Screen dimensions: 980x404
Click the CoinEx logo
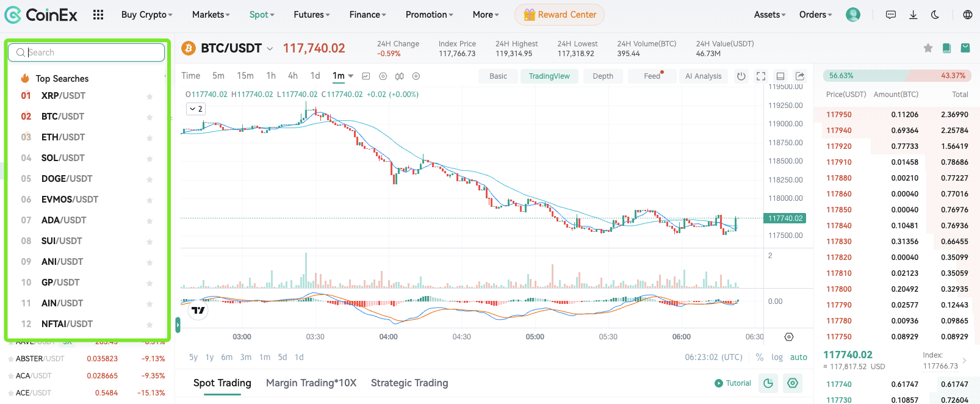tap(41, 15)
